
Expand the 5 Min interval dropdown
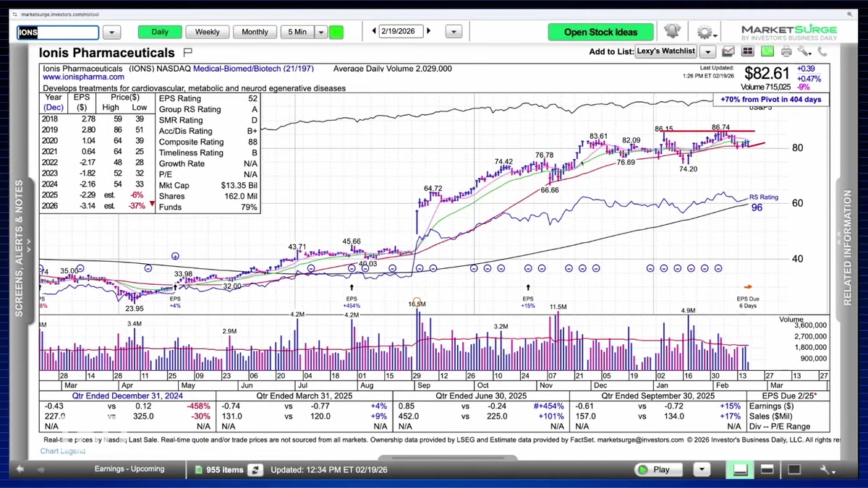(x=321, y=32)
